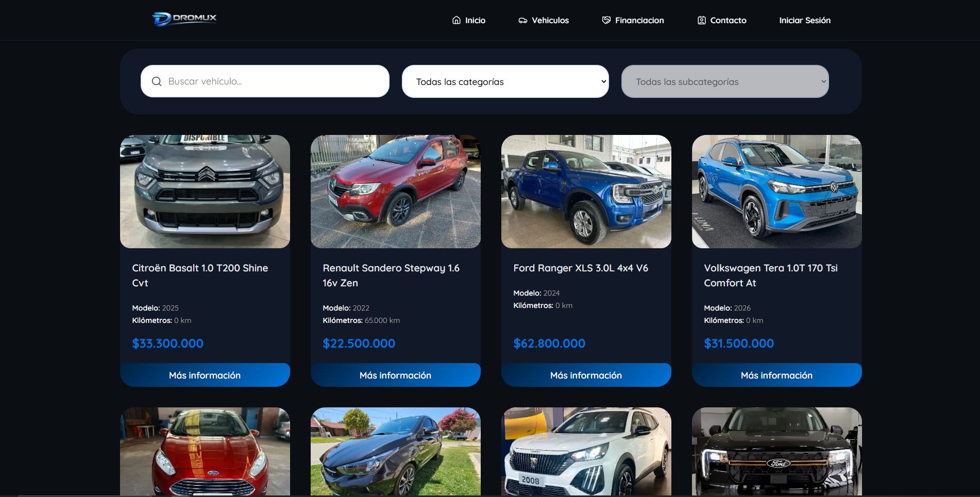Click the black Ford truck photo

776,451
